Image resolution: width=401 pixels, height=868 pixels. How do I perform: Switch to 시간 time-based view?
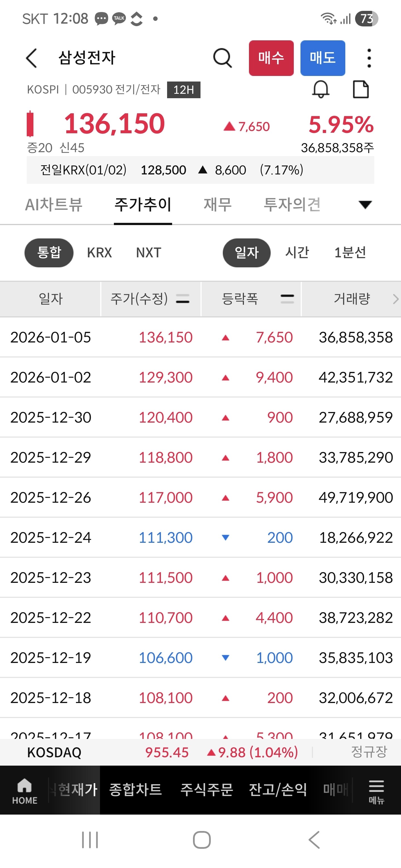pos(297,253)
